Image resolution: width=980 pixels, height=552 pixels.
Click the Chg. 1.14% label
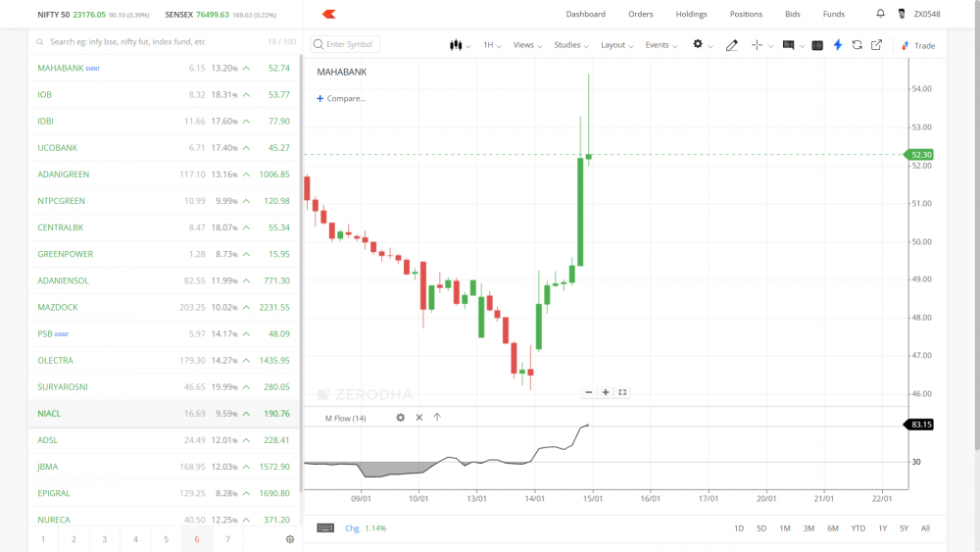(366, 528)
